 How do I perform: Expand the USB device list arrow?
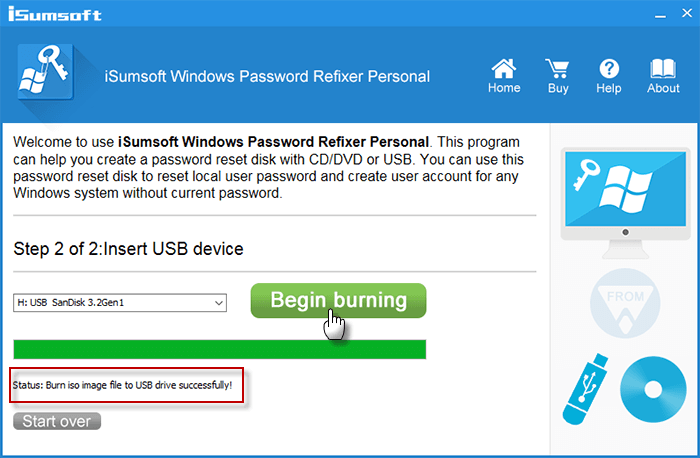tap(218, 302)
